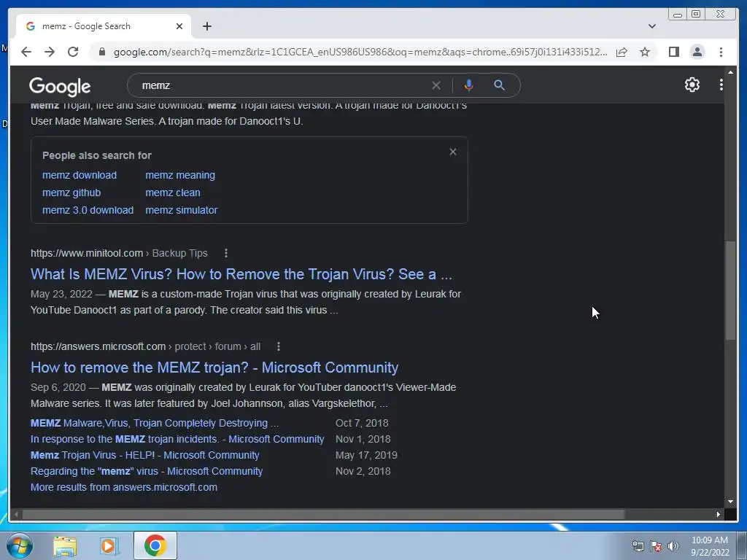This screenshot has height=560, width=747.
Task: Click answers.microsoft.com breadcrumb URL
Action: (x=145, y=346)
